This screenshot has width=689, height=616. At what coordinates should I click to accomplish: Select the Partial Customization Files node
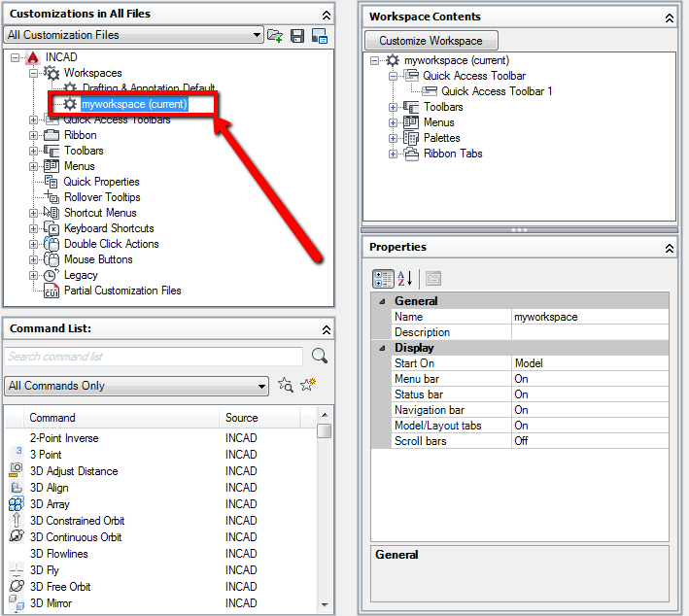[121, 291]
